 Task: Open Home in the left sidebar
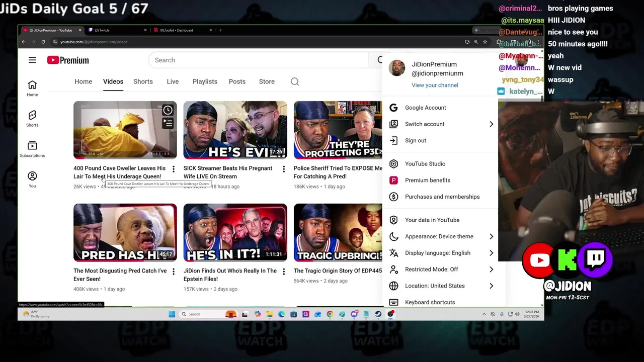coord(32,88)
